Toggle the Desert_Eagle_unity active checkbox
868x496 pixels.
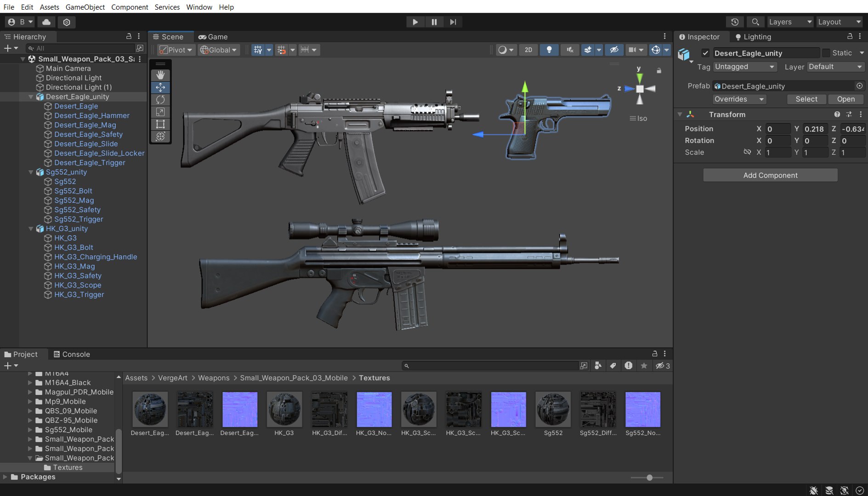click(705, 53)
